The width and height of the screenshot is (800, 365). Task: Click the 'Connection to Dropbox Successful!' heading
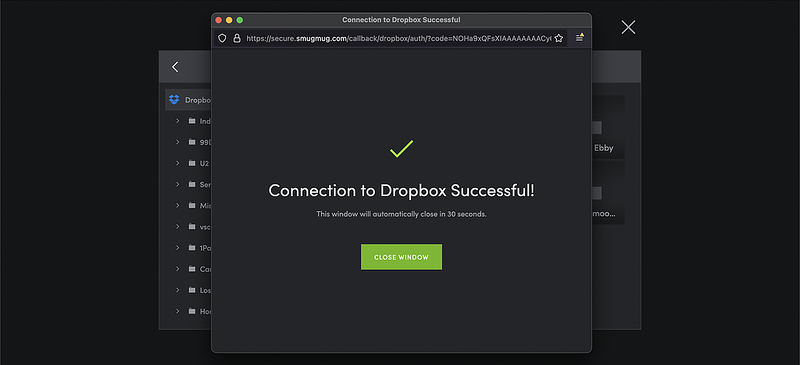click(402, 190)
